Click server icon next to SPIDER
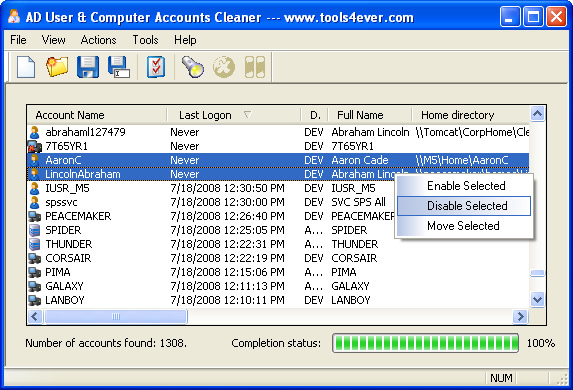The height and width of the screenshot is (390, 573). [x=34, y=231]
